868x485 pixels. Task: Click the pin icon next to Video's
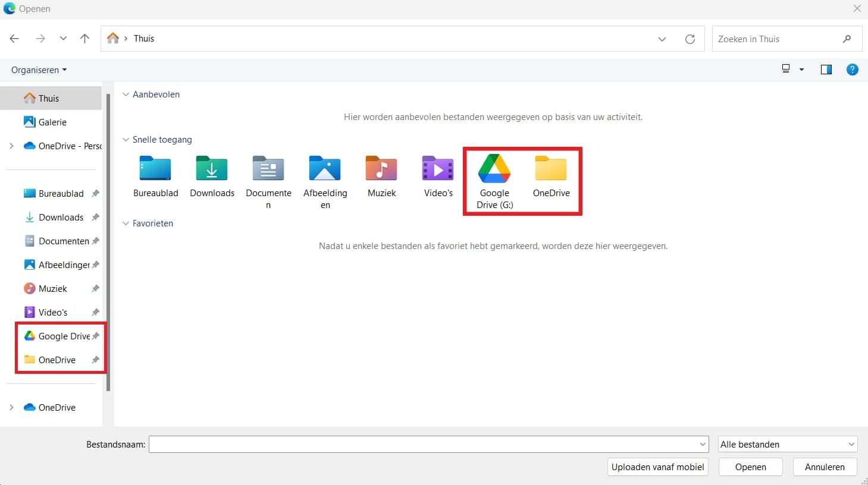[x=95, y=312]
